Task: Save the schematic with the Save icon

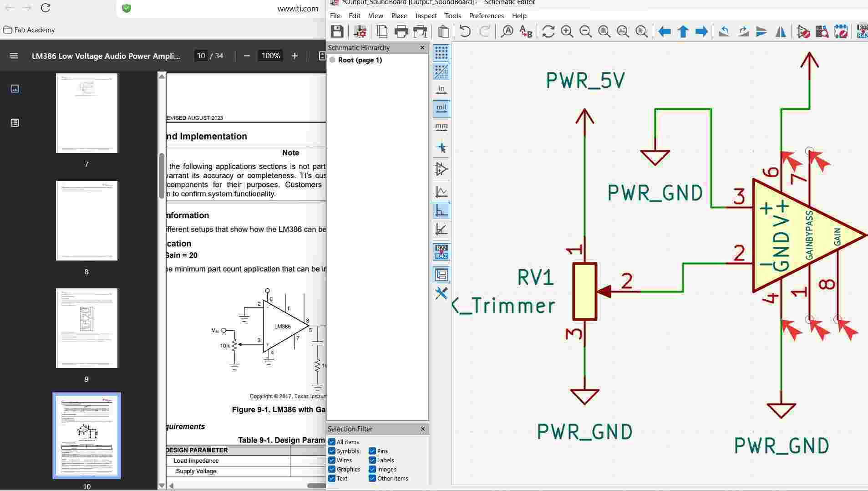Action: (337, 31)
